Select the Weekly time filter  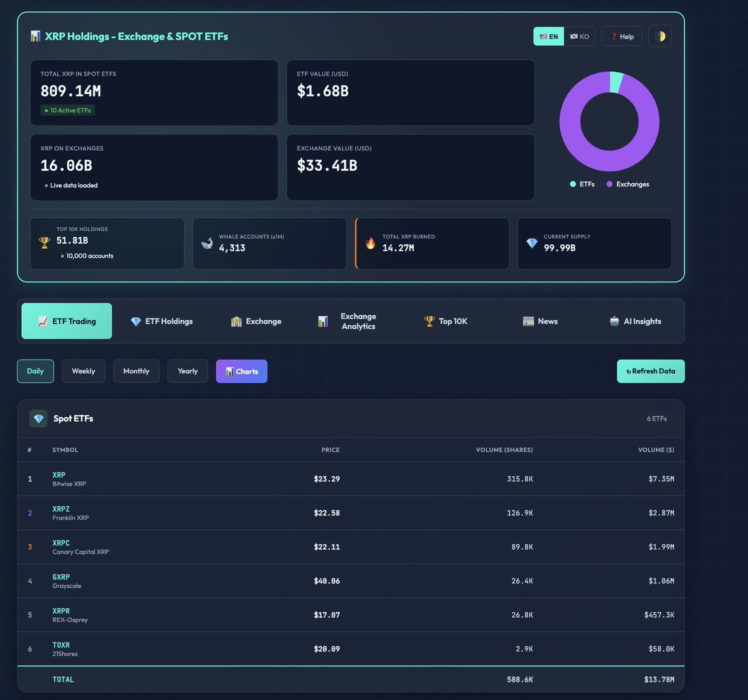tap(84, 371)
